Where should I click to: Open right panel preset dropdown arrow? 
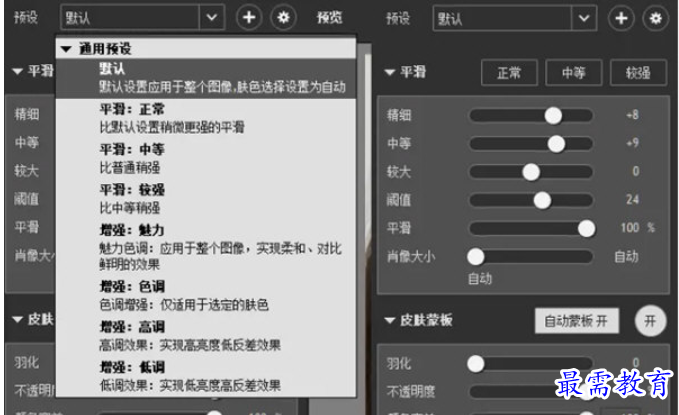click(584, 19)
